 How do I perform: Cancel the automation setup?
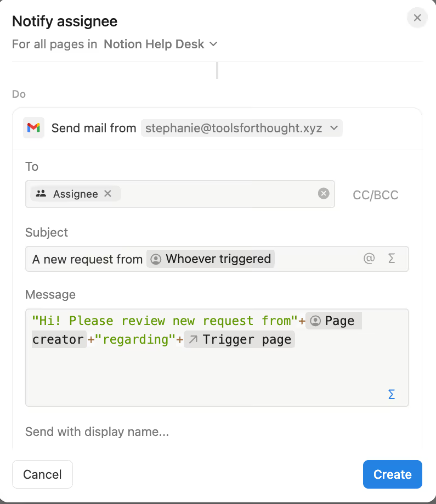tap(42, 474)
